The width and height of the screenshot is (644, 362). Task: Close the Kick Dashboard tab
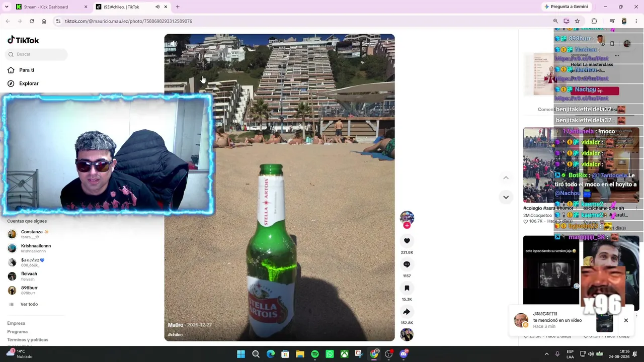86,7
